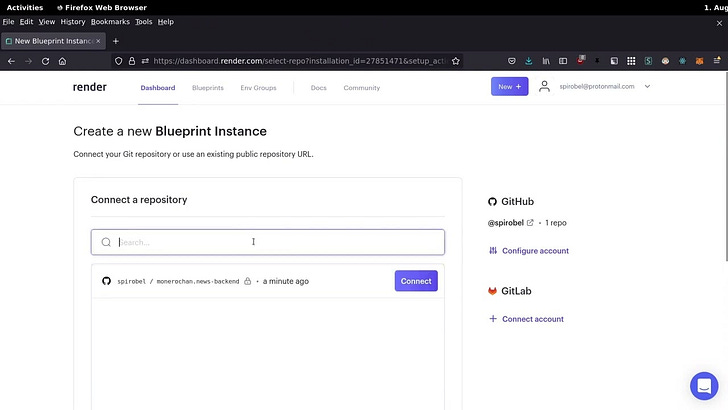Click Configure account under GitHub
Viewport: 728px width, 410px height.
point(528,251)
